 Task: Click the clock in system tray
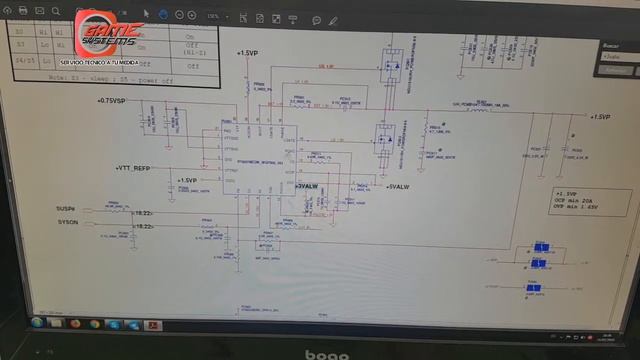(x=607, y=338)
